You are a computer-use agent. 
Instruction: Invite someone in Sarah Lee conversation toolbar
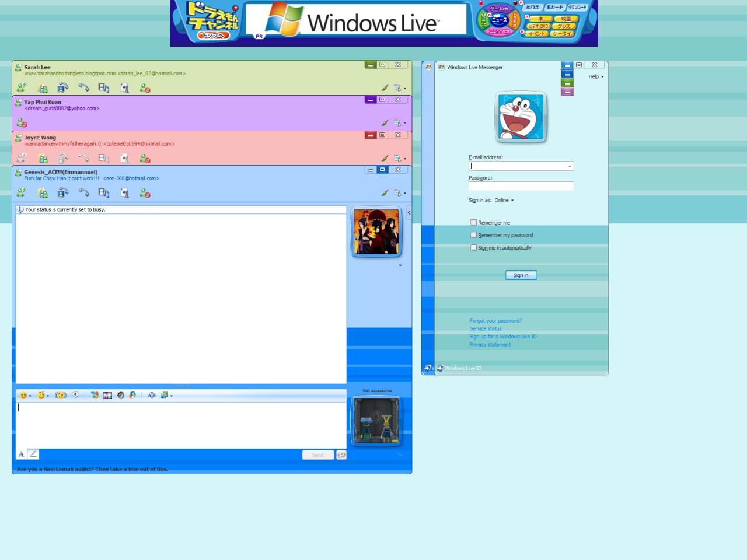point(22,87)
